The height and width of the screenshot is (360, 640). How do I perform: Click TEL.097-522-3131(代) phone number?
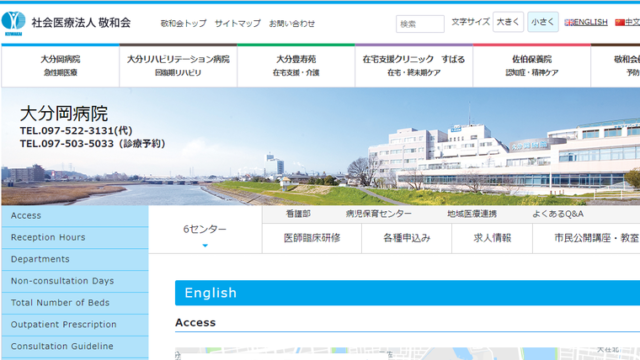76,131
